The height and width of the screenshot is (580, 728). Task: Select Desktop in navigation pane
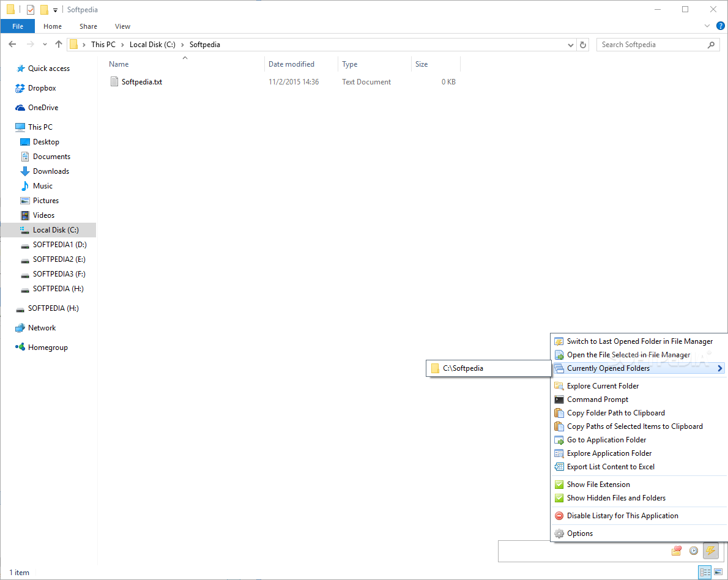(x=46, y=142)
